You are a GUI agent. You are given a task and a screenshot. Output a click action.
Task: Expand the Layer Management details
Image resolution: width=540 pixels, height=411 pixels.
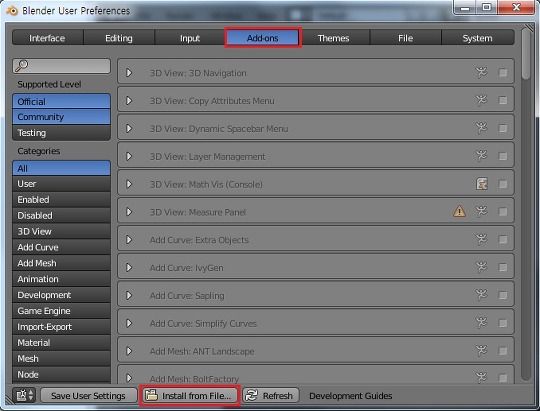129,156
